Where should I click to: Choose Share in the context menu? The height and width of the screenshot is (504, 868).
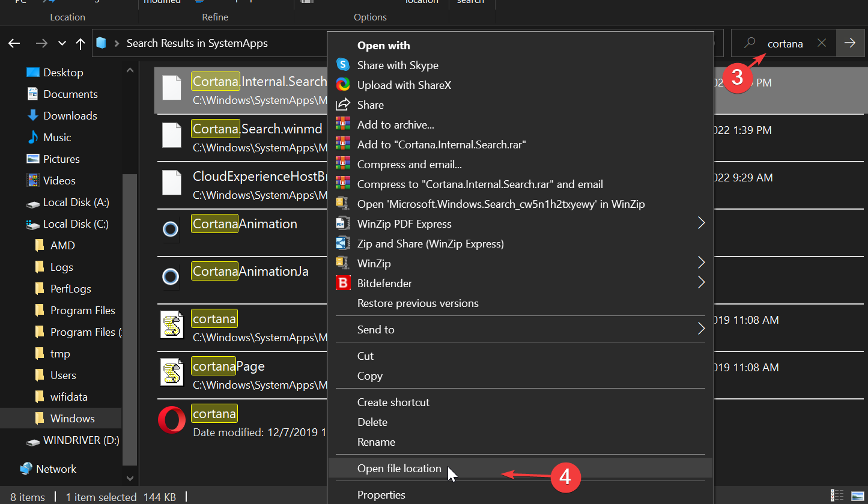(371, 105)
